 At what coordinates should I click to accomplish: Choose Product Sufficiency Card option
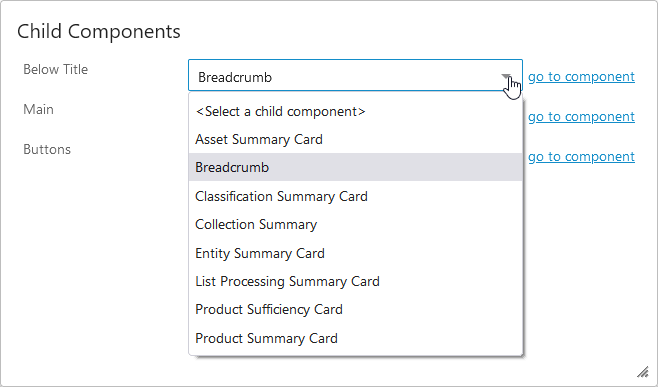click(355, 309)
